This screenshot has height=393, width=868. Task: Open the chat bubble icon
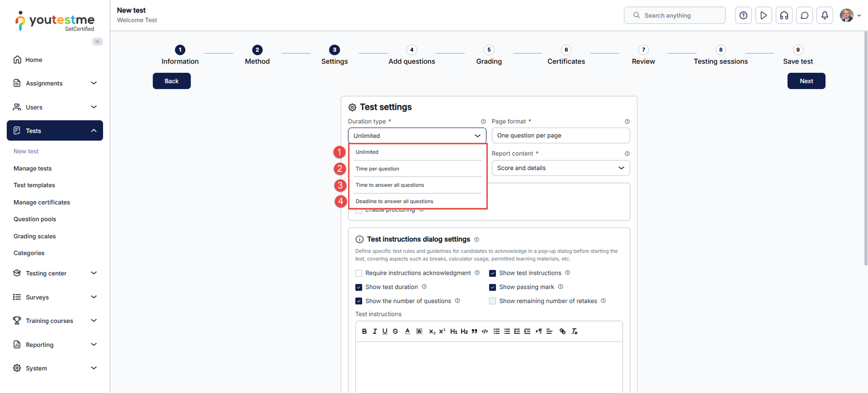[x=805, y=15]
